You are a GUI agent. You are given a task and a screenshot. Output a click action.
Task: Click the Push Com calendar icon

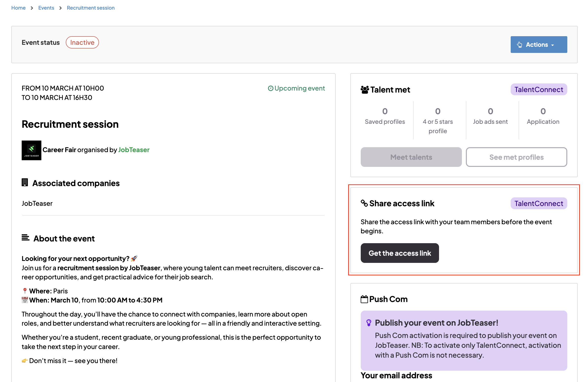[x=364, y=299]
